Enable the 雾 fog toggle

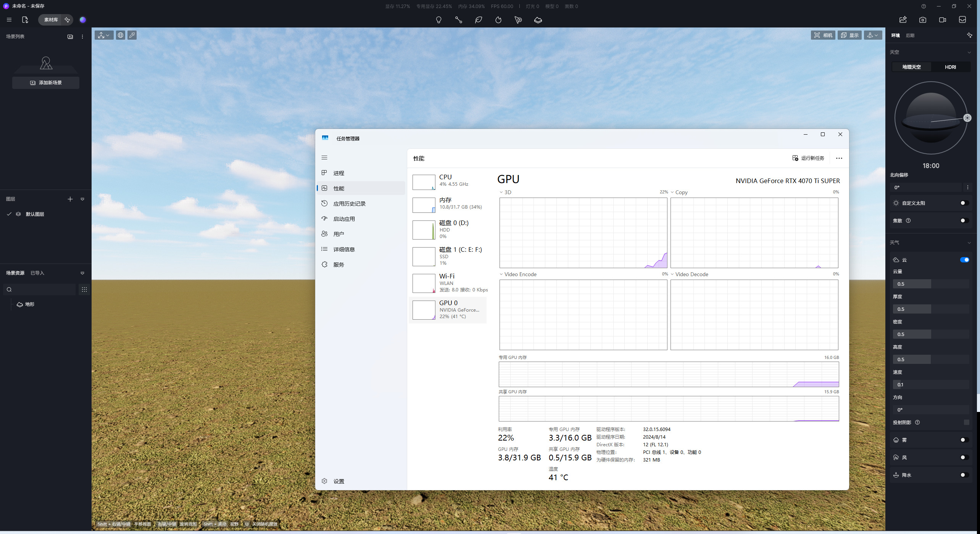coord(964,440)
